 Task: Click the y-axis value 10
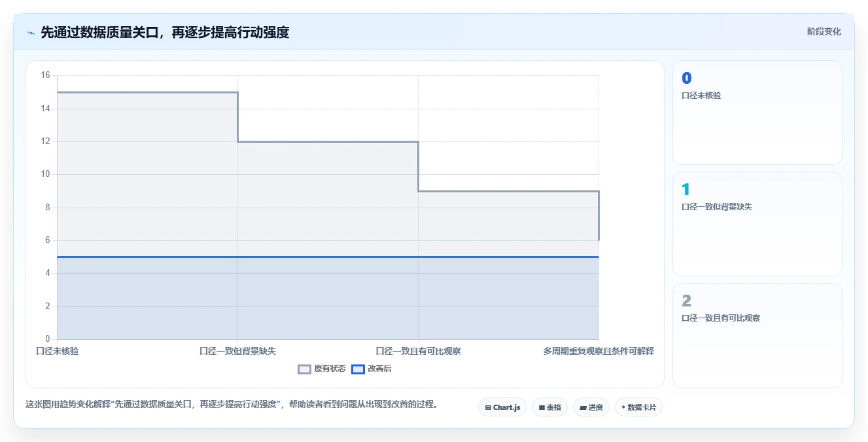[x=45, y=174]
